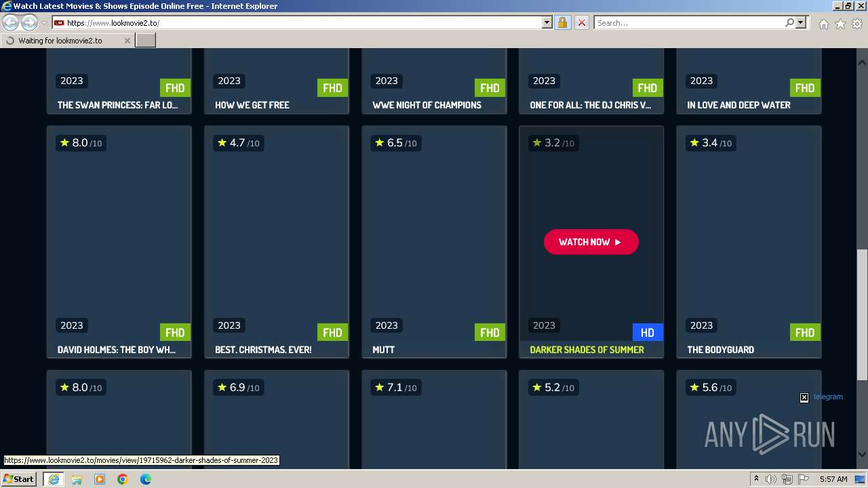Click the blue HD quality badge
The width and height of the screenshot is (868, 488).
[648, 332]
